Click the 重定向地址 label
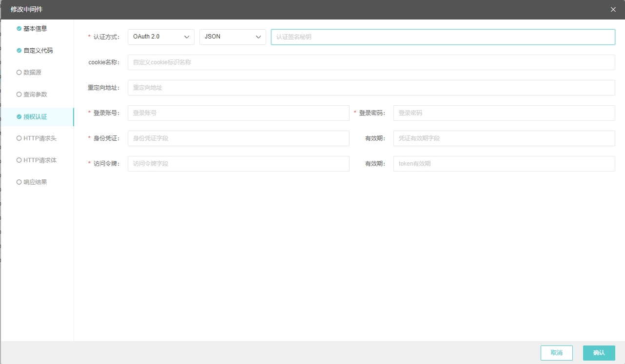The height and width of the screenshot is (364, 625). coord(103,88)
